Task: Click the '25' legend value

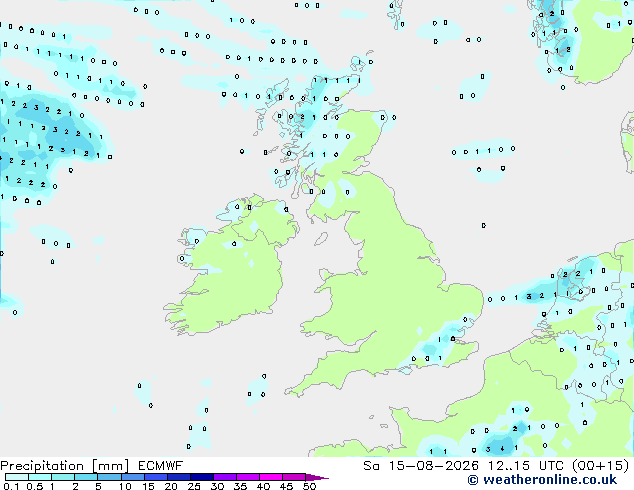Action: tap(194, 486)
